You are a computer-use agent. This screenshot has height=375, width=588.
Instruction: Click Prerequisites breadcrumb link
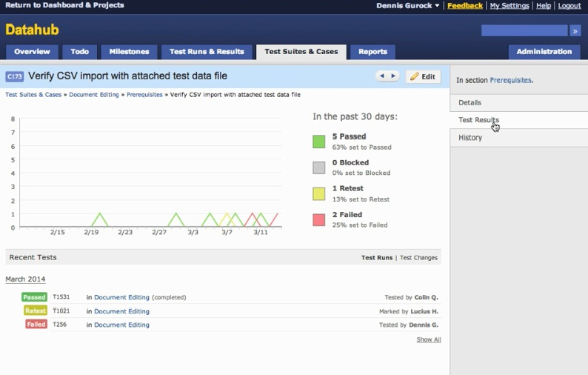[x=144, y=95]
